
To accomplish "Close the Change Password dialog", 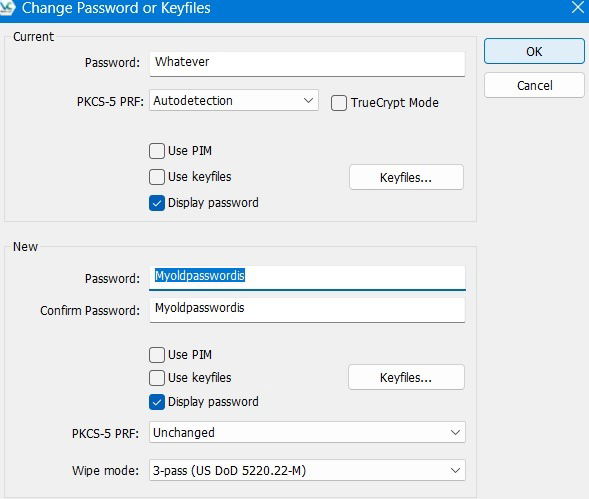I will [x=578, y=7].
